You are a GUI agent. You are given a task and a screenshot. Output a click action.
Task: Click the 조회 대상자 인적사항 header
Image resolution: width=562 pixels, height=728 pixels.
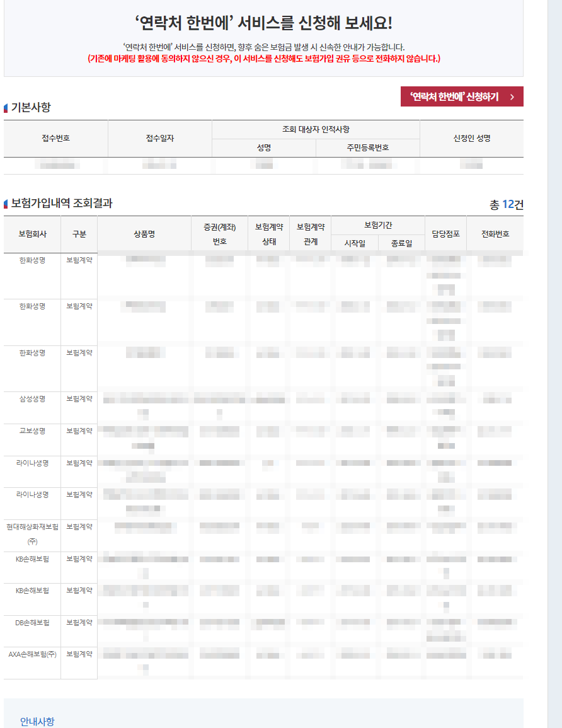pyautogui.click(x=316, y=130)
